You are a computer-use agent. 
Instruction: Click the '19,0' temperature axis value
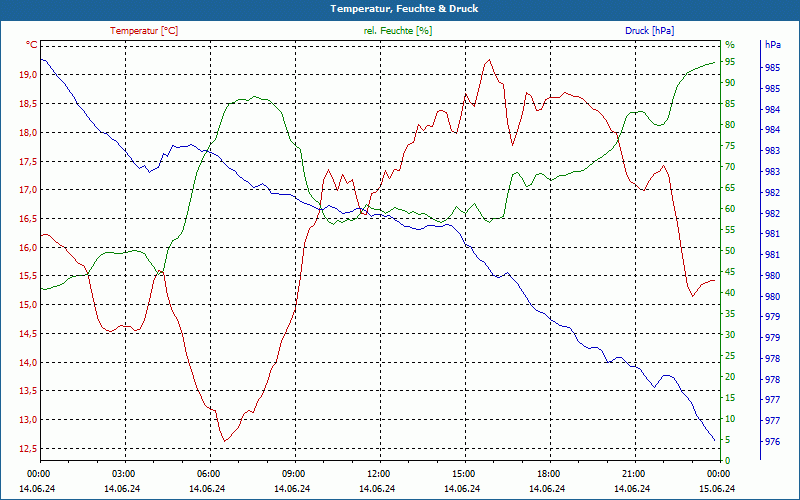point(29,75)
